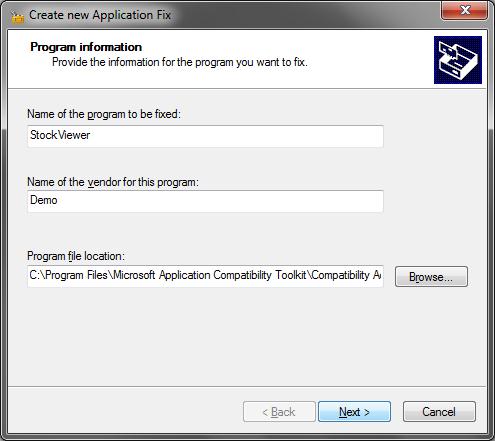Focus the StockViewer program name field
Image resolution: width=495 pixels, height=441 pixels.
(x=205, y=136)
